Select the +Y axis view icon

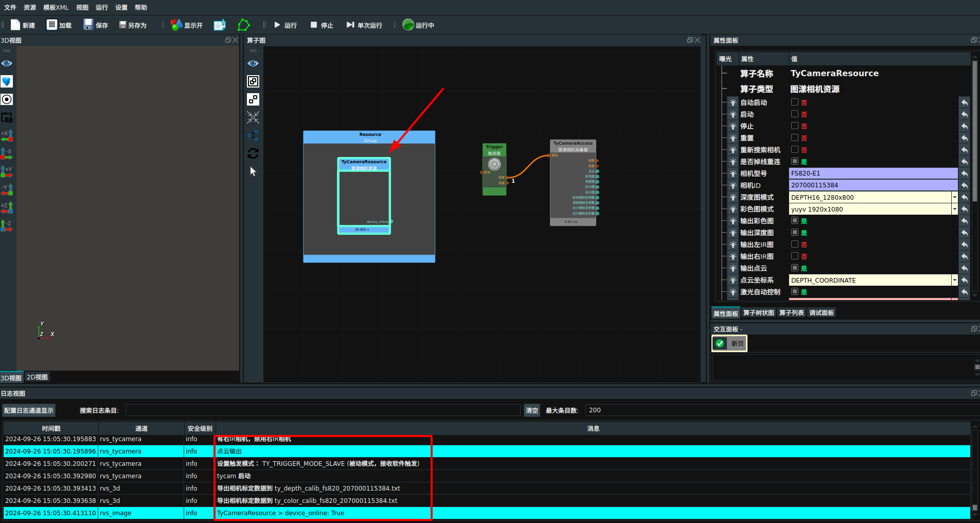pyautogui.click(x=7, y=171)
